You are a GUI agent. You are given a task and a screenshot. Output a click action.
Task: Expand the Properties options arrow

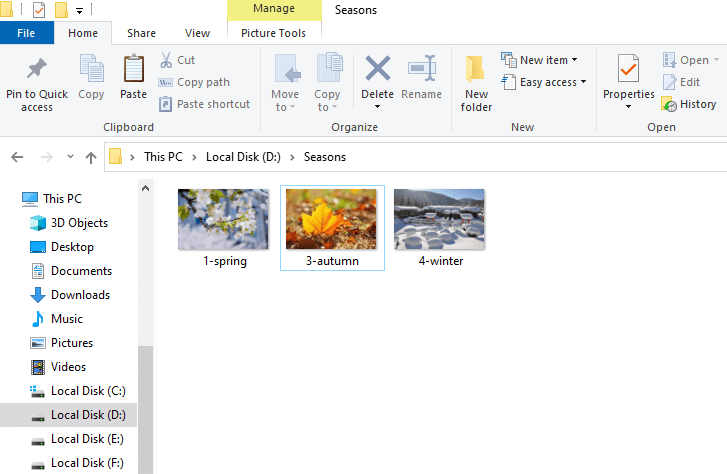point(628,107)
